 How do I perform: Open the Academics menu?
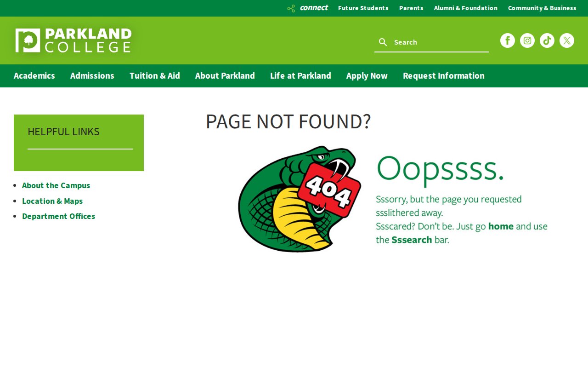point(34,76)
